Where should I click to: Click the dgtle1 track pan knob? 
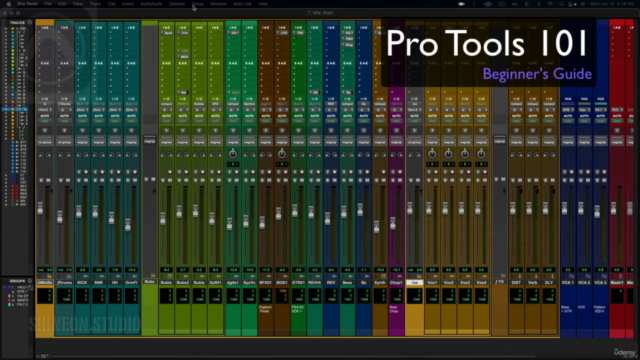click(233, 154)
